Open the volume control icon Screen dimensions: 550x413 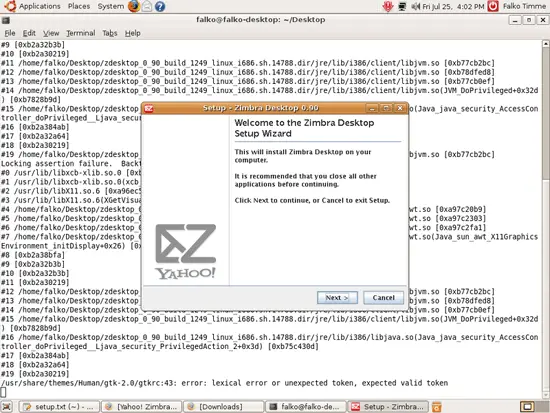(416, 6)
